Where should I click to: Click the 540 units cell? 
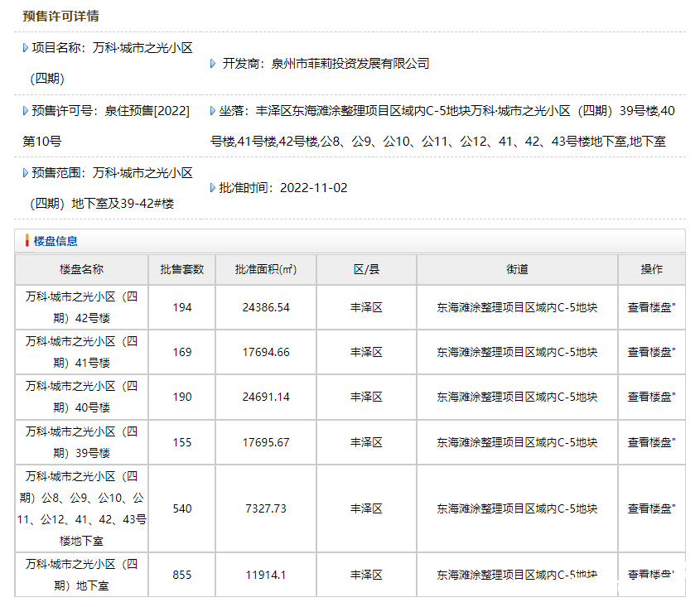[182, 508]
